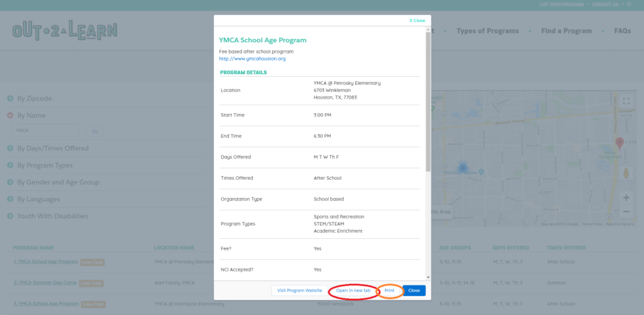Click the Alief Family YMCA location cell
Screen dimensions: 644x315
tap(175, 283)
